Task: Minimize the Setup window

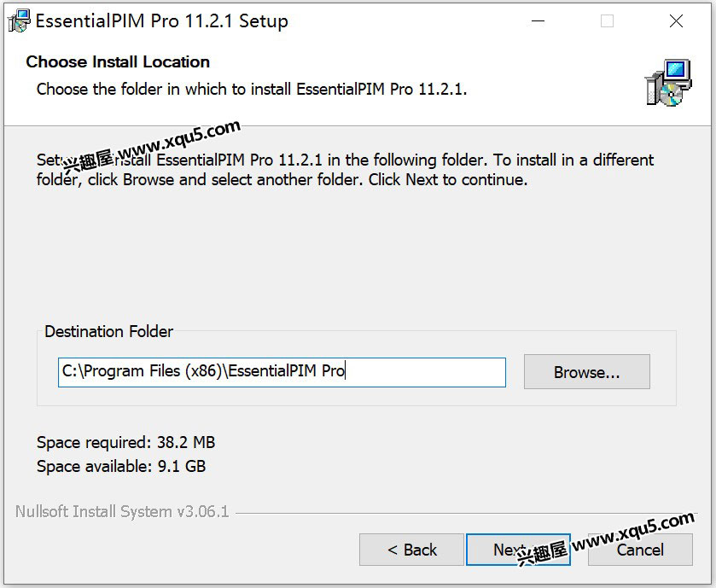Action: coord(538,21)
